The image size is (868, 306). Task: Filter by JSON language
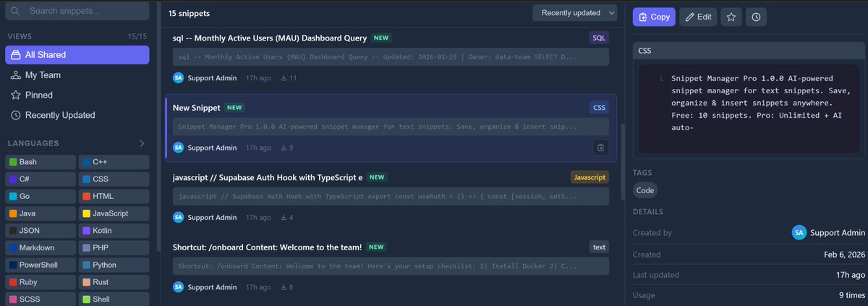click(41, 231)
